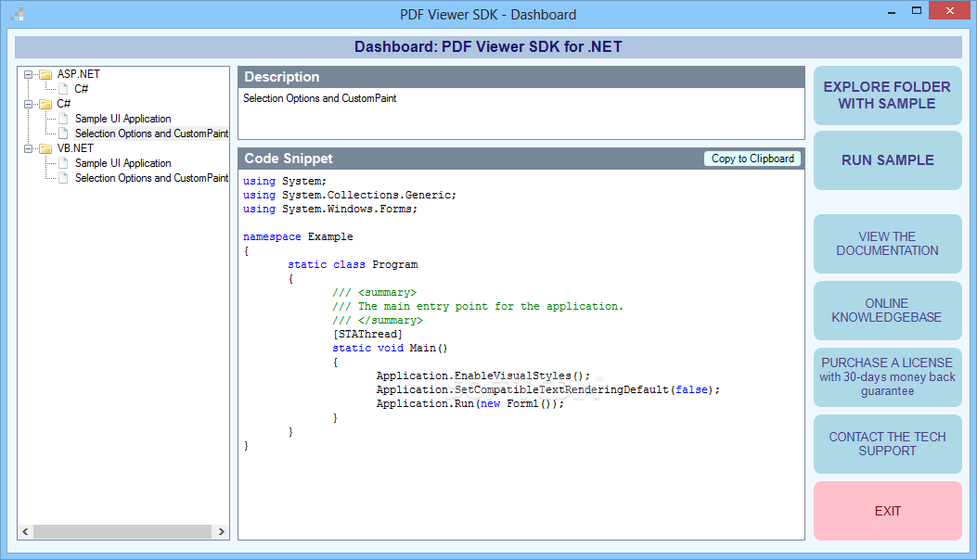
Task: Click the C# folder icon in tree
Action: coord(45,104)
